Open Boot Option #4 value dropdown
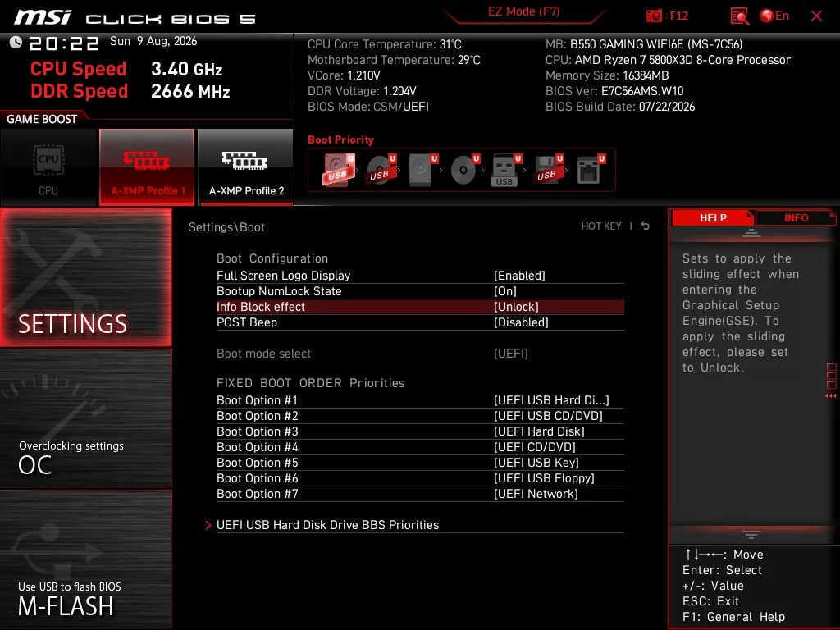Viewport: 840px width, 630px height. 535,447
